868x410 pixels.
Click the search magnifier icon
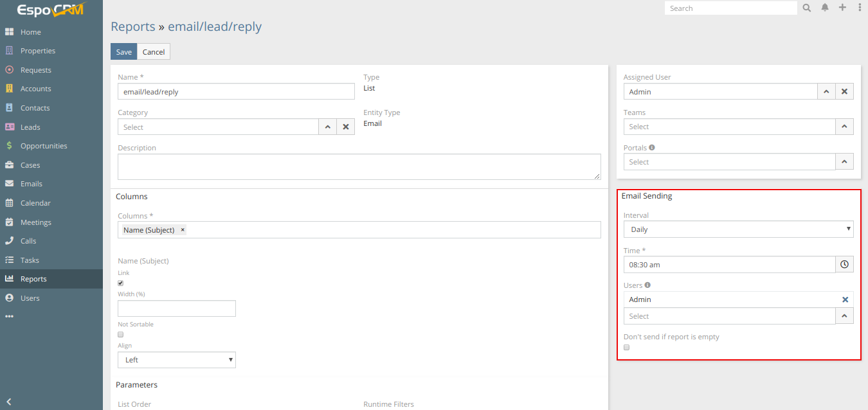pyautogui.click(x=807, y=8)
